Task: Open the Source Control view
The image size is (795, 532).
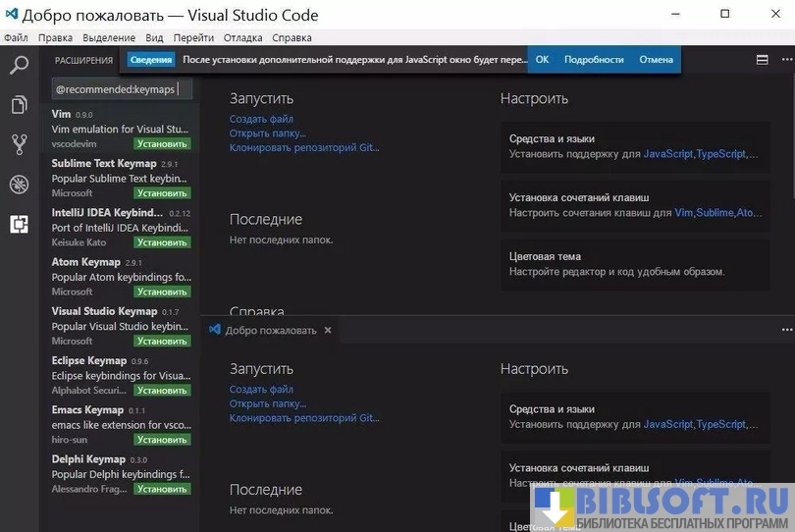Action: tap(19, 144)
